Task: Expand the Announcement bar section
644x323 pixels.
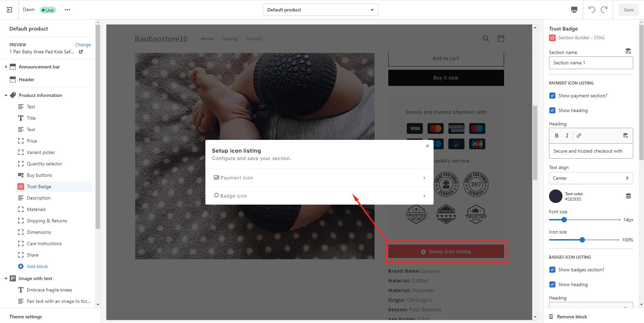Action: 6,67
